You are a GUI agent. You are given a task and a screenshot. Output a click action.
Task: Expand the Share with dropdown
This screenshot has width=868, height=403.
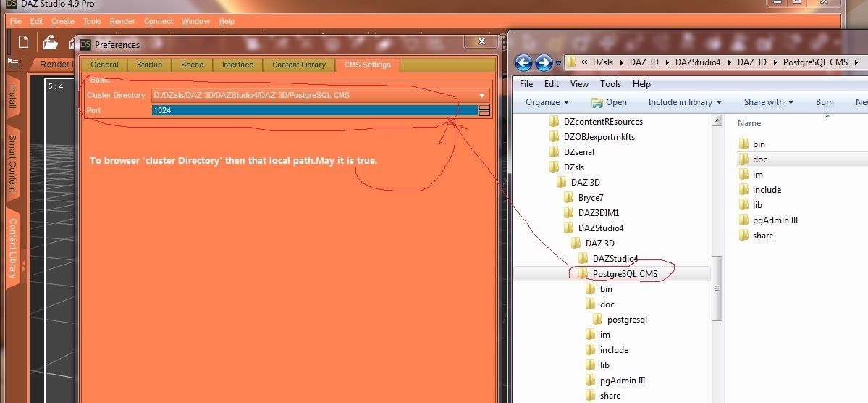click(x=768, y=102)
